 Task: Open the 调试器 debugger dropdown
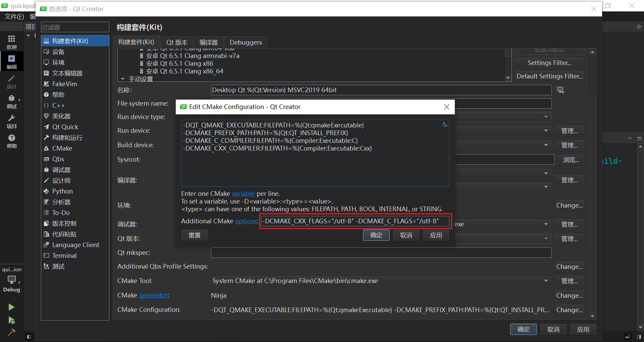pos(546,224)
